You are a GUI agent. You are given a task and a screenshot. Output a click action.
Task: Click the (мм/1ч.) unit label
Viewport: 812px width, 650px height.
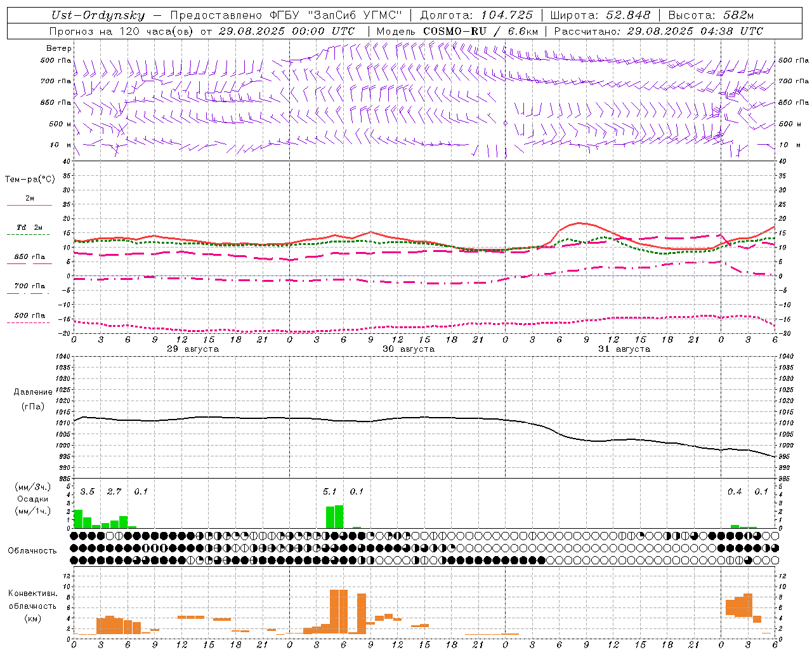point(33,511)
